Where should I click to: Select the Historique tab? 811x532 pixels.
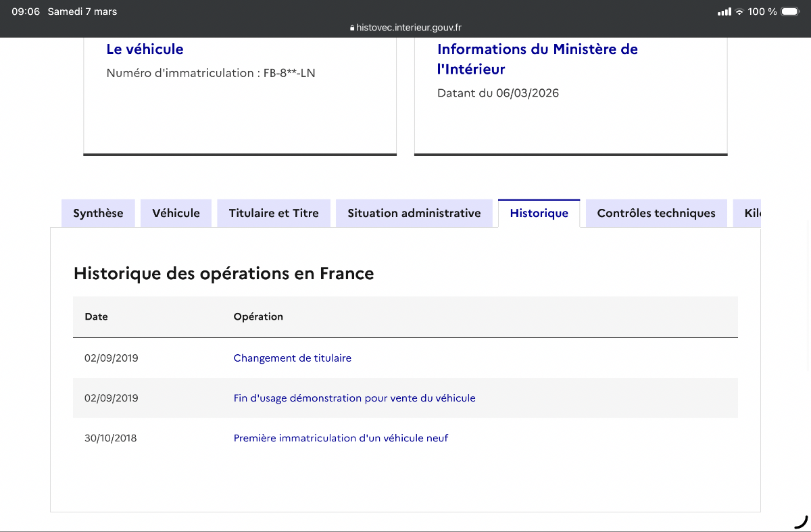click(x=539, y=214)
